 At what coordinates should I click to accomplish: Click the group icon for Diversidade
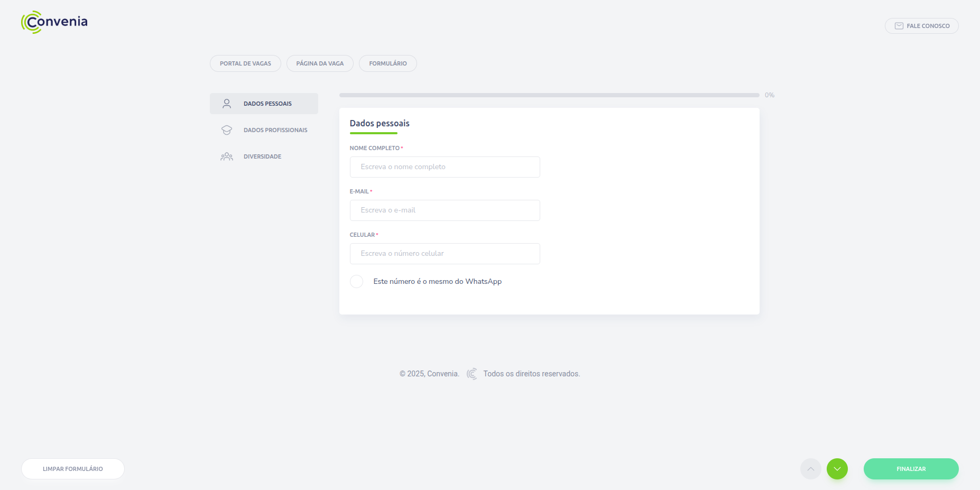click(227, 156)
